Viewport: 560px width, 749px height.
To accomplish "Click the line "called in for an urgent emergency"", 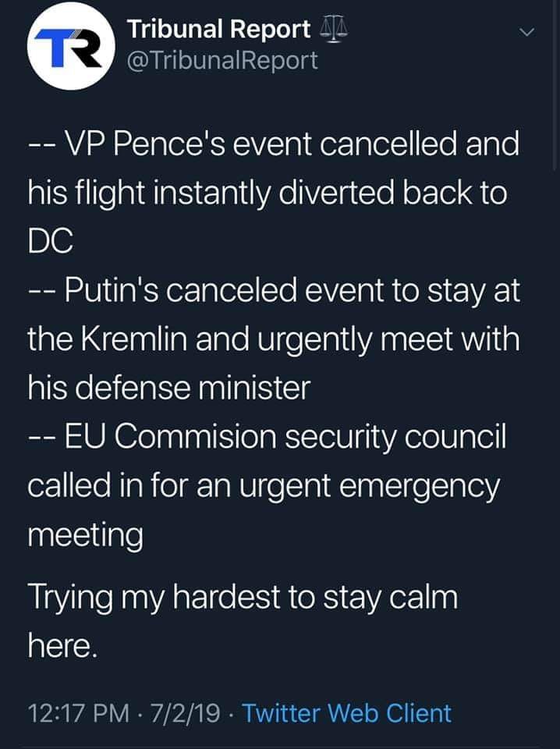I will (x=264, y=485).
